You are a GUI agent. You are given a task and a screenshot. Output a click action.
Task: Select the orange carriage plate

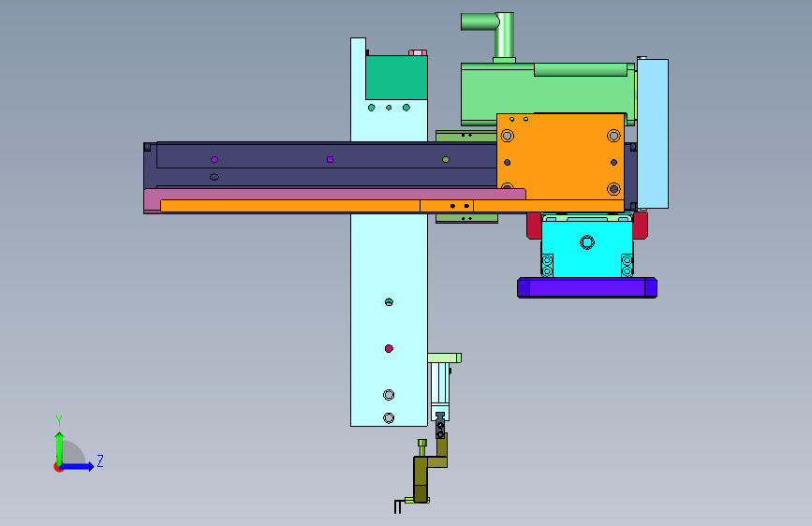(560, 155)
